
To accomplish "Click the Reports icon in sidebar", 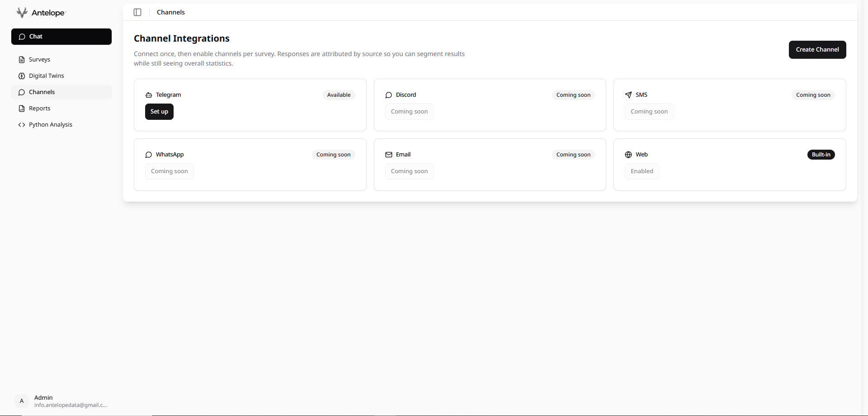I will pos(22,108).
